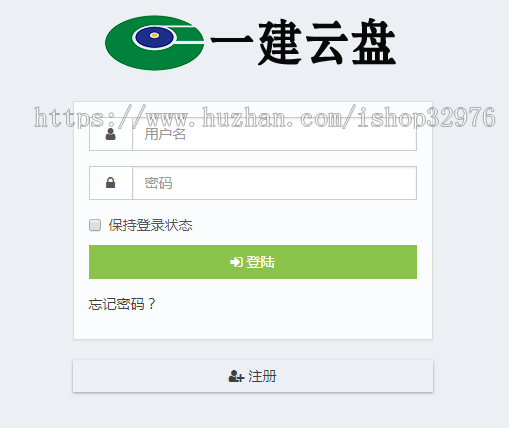
Task: Focus the 用户名 input field
Action: point(274,134)
